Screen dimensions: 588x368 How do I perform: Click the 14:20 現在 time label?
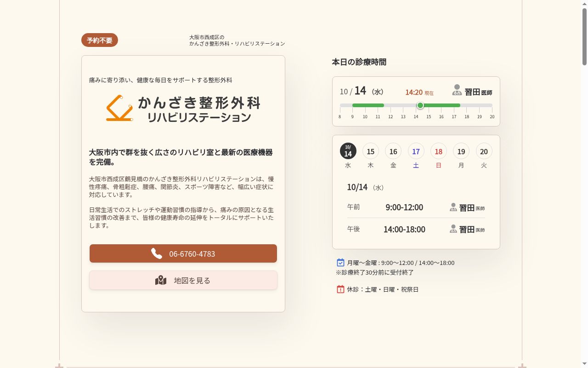click(x=419, y=92)
